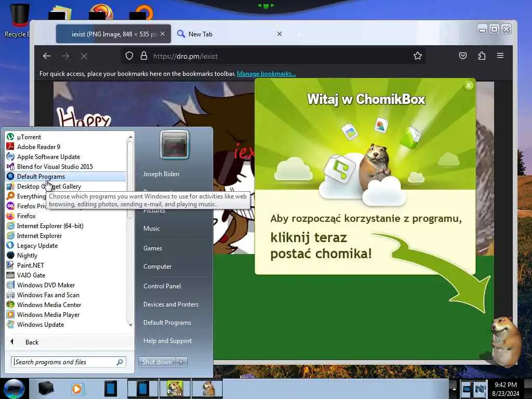Show tracking protection shield info
This screenshot has width=532, height=399.
pos(129,56)
